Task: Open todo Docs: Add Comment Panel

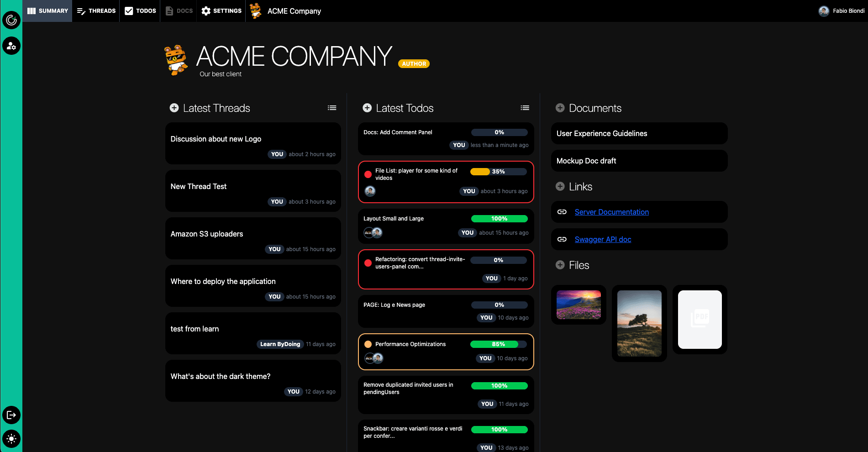Action: pos(446,139)
